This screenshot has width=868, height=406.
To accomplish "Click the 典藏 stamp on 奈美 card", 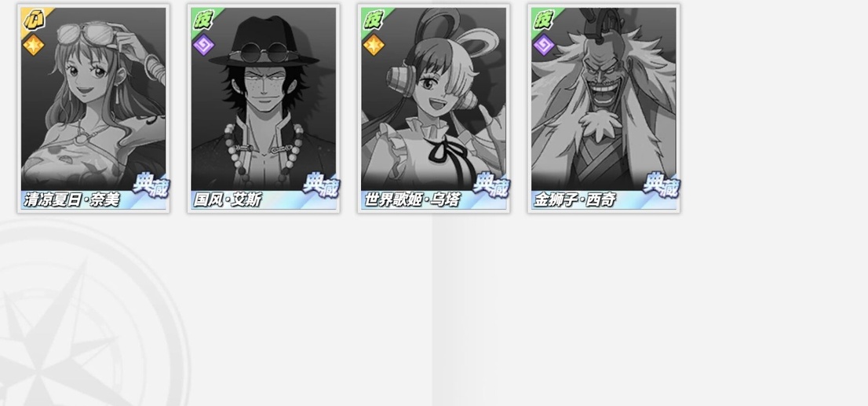I will tap(150, 186).
